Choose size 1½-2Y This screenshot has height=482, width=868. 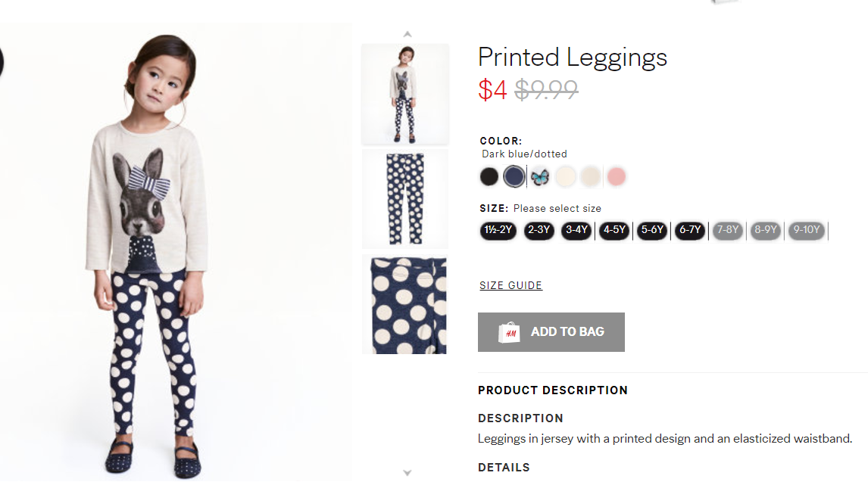pos(498,231)
